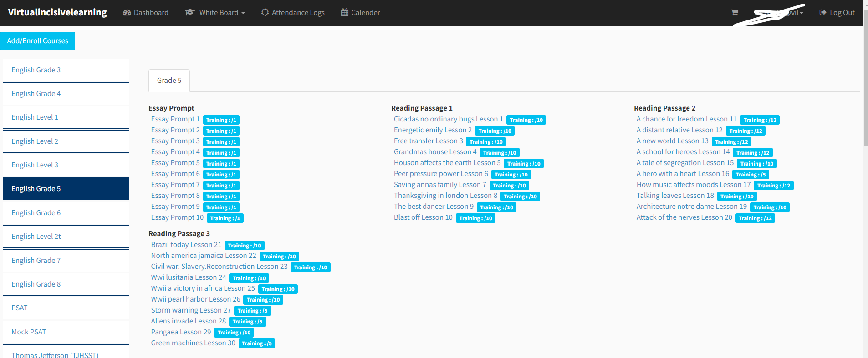Open A hero with a heart Lesson 16

(x=683, y=174)
